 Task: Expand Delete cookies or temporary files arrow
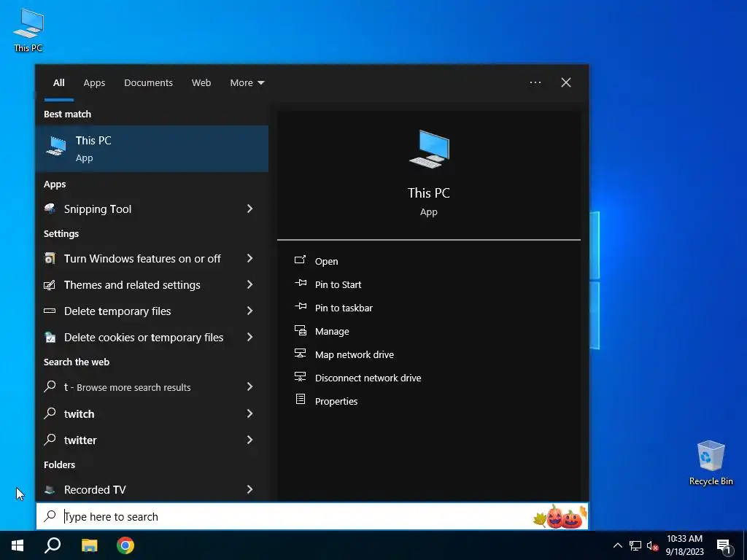[249, 337]
